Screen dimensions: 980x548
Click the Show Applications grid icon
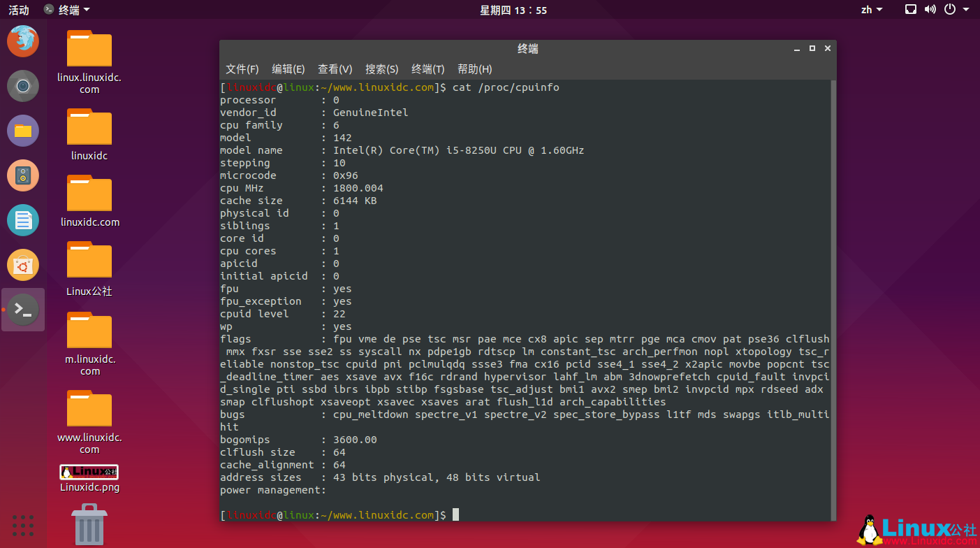tap(23, 526)
